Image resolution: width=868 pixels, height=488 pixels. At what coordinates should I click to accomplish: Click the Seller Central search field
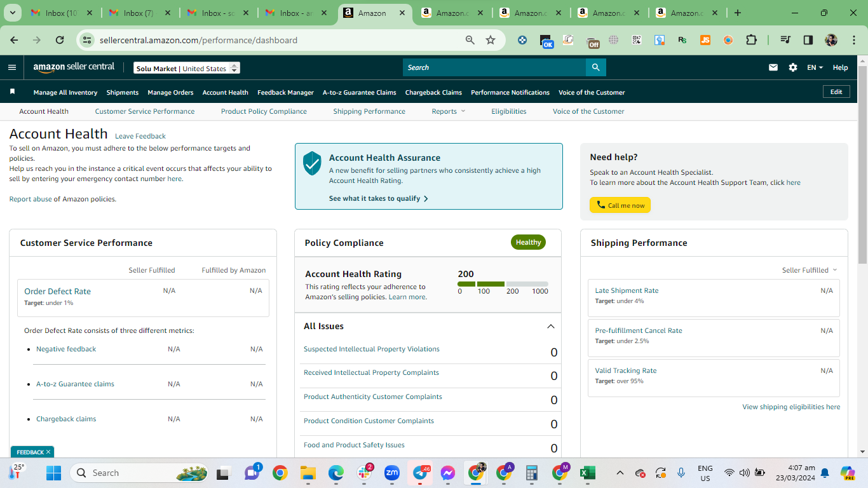pyautogui.click(x=494, y=67)
